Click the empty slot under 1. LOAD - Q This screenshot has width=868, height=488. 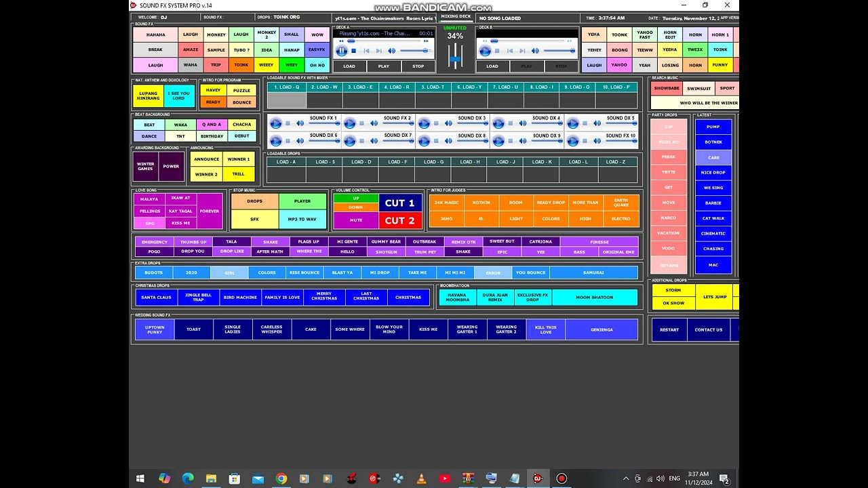(287, 100)
